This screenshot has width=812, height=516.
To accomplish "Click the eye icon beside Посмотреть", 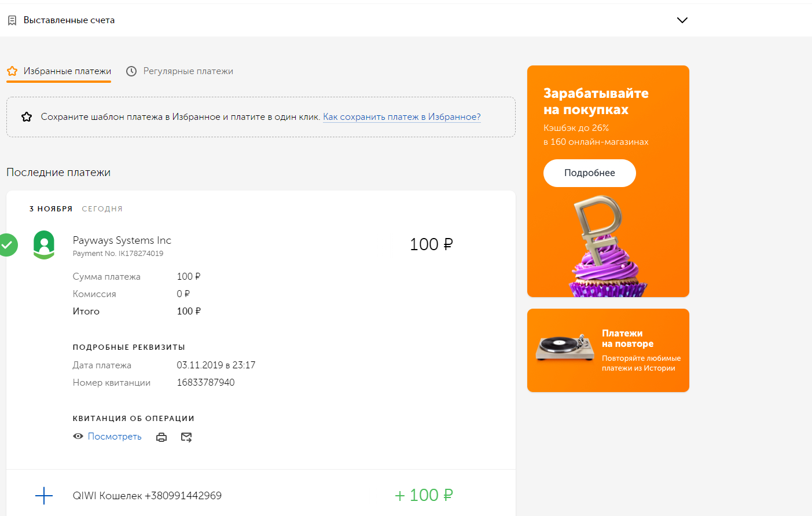I will (x=78, y=436).
